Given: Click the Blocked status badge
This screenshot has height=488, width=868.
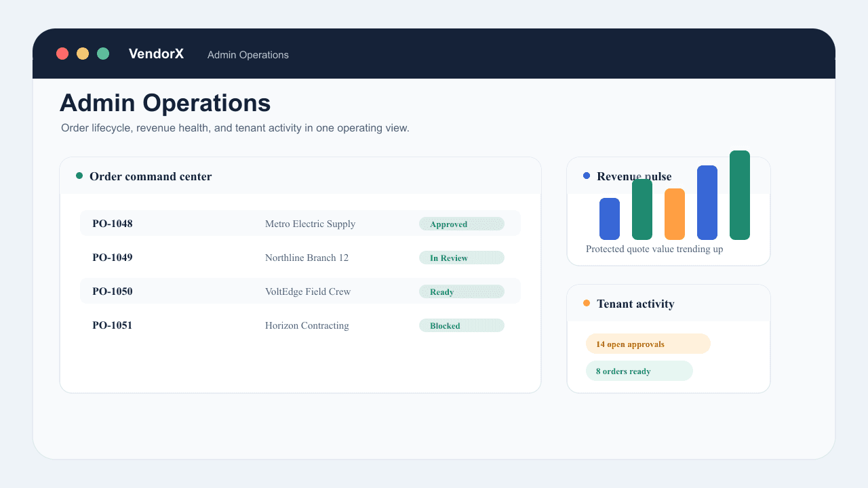Looking at the screenshot, I should 462,325.
